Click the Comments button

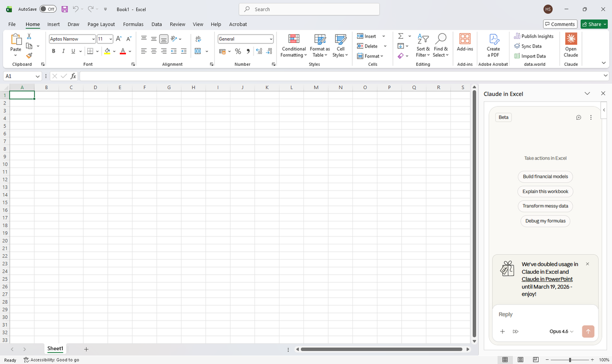(x=559, y=24)
